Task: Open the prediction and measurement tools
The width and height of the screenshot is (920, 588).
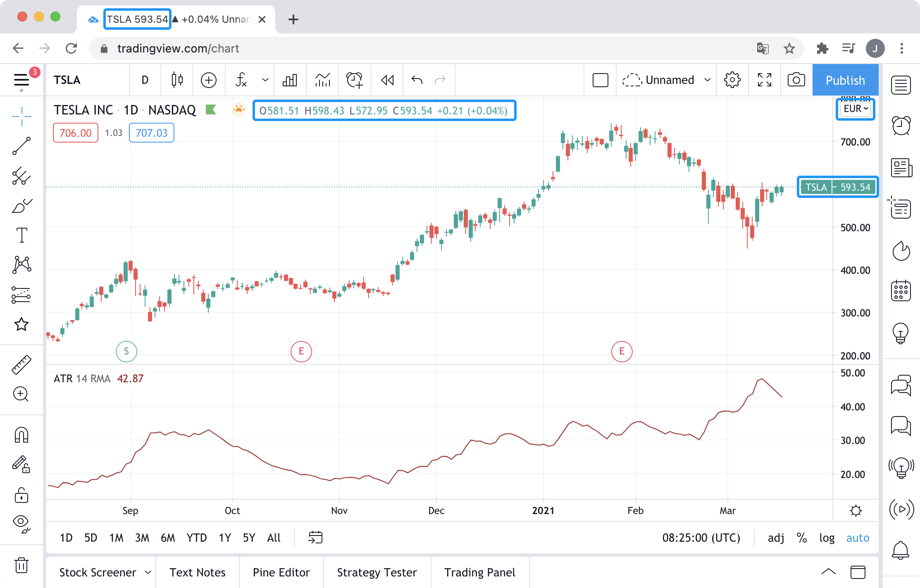Action: [x=21, y=295]
